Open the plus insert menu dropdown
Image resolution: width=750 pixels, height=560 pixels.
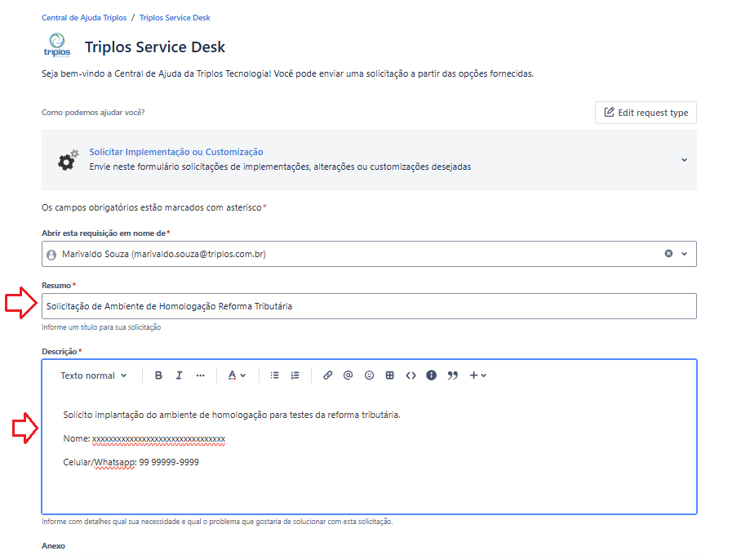point(478,376)
